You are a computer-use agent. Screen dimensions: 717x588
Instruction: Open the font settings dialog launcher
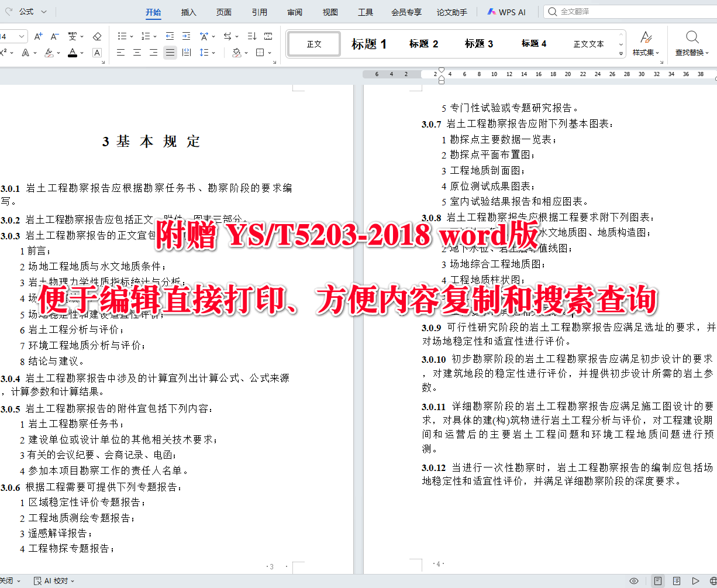(x=103, y=61)
